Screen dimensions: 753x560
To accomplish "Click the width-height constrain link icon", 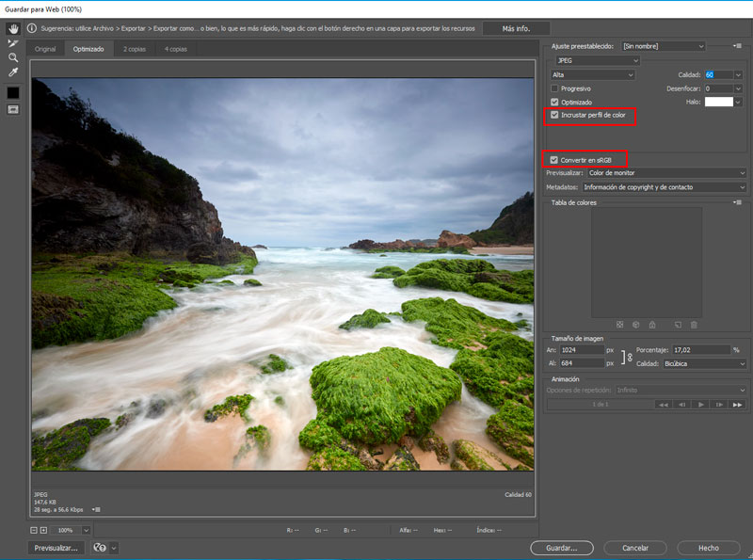I will pos(629,356).
